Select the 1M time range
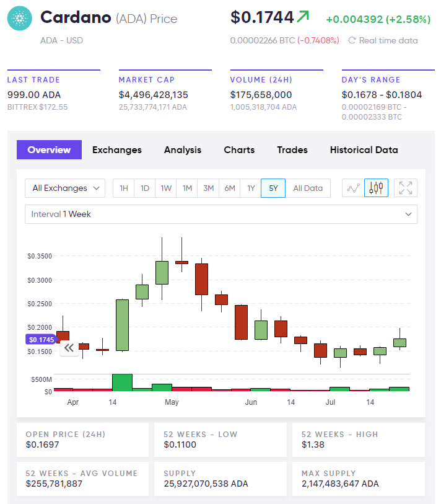 [187, 188]
